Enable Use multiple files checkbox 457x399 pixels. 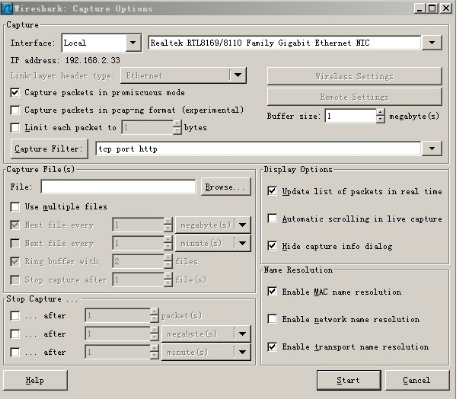(x=15, y=207)
